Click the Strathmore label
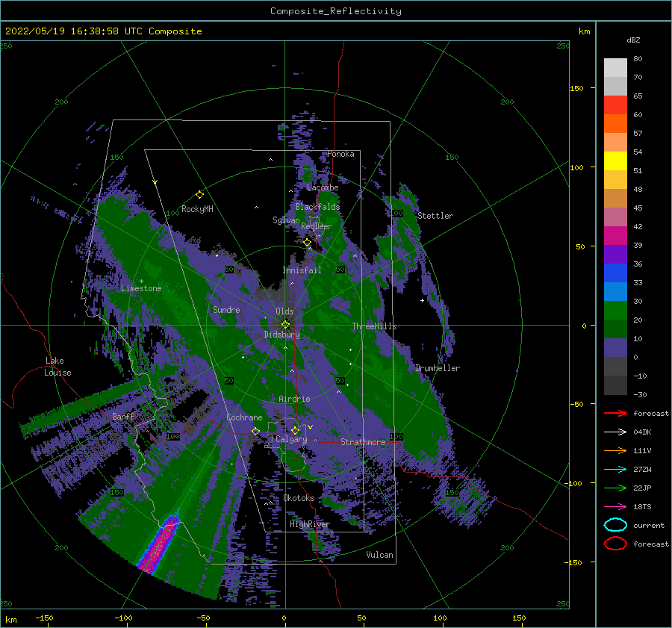The height and width of the screenshot is (628, 672). coord(363,442)
